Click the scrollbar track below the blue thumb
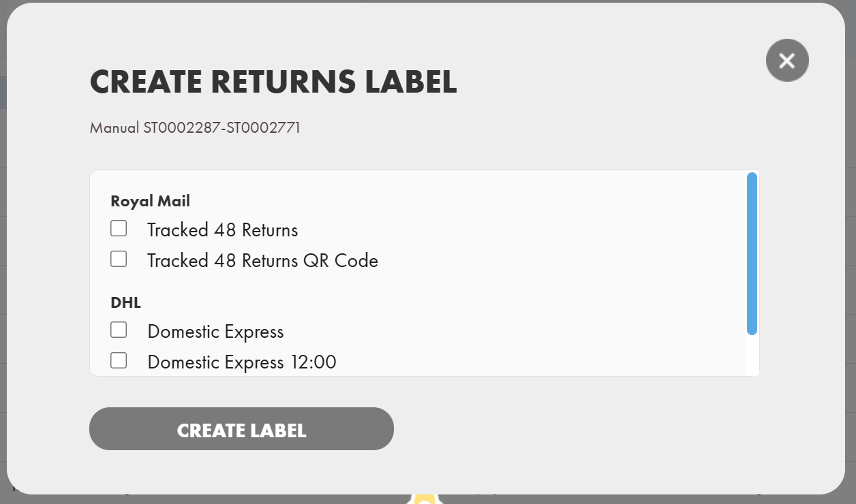This screenshot has width=856, height=504. [752, 356]
